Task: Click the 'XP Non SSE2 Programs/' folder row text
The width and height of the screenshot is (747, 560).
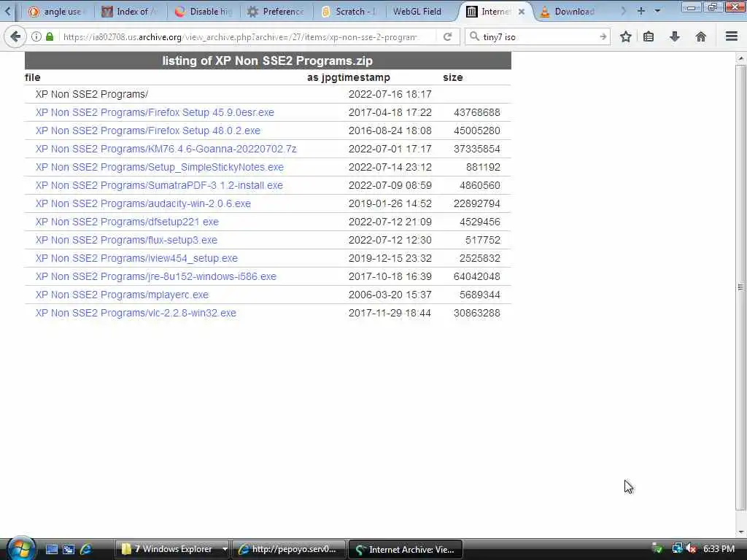Action: click(x=92, y=94)
